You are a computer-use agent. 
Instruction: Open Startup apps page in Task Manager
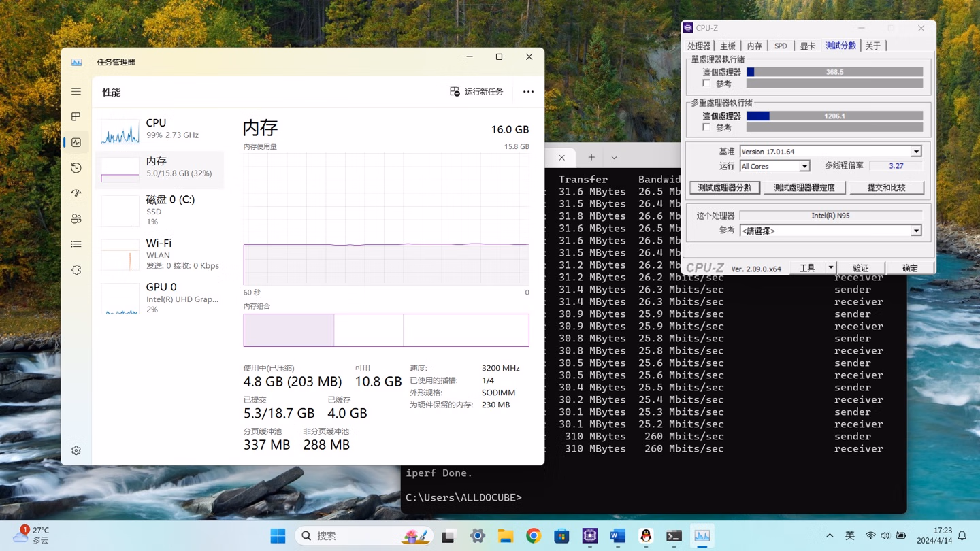[76, 193]
